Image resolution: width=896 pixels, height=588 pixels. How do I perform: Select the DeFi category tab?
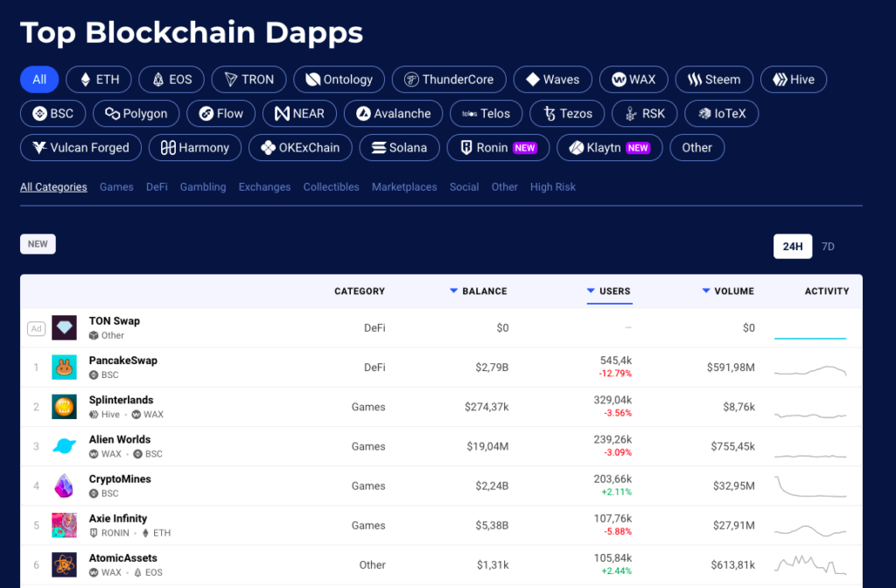coord(157,187)
